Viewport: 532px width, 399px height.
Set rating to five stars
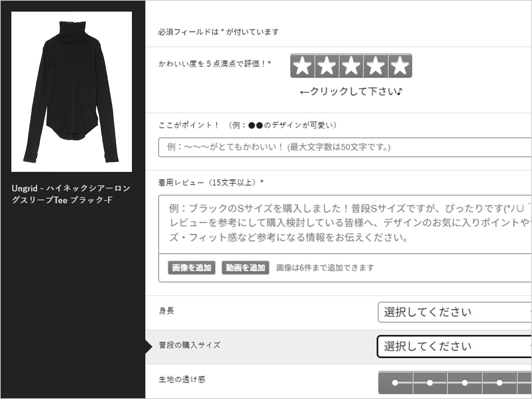400,66
